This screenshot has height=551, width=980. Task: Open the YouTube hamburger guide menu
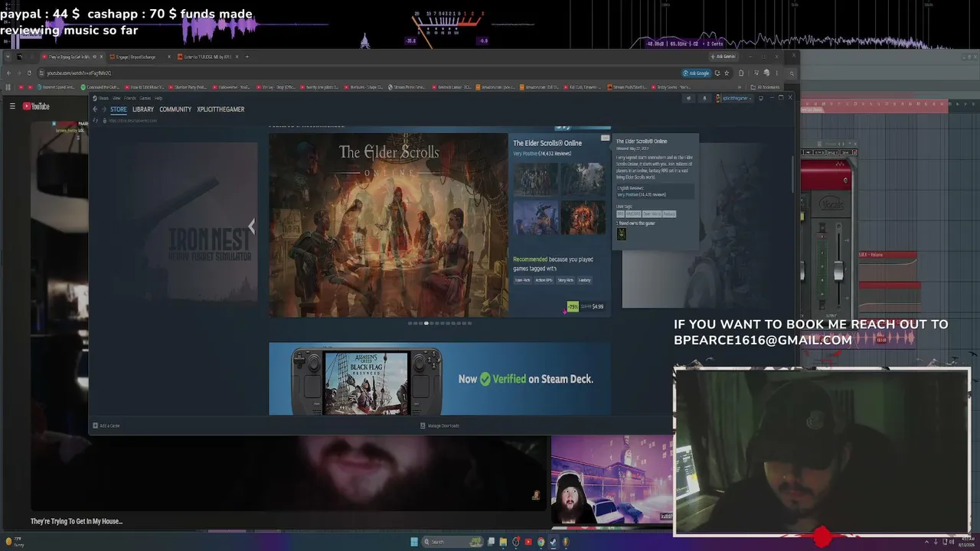point(12,106)
